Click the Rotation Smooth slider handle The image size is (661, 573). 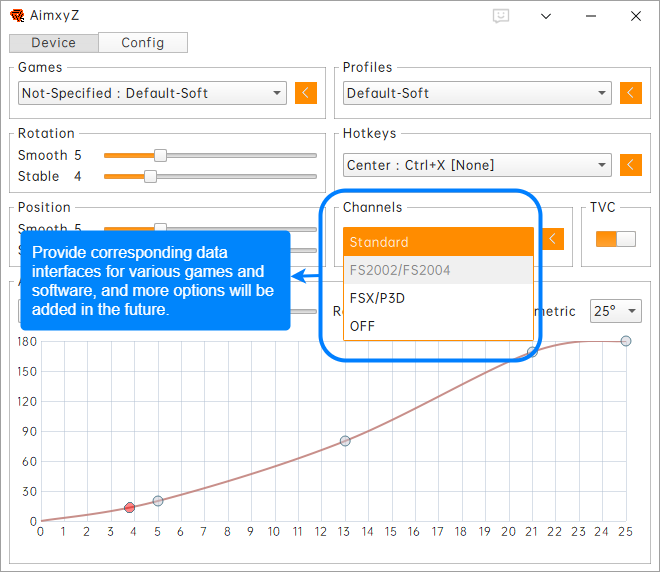click(x=160, y=155)
